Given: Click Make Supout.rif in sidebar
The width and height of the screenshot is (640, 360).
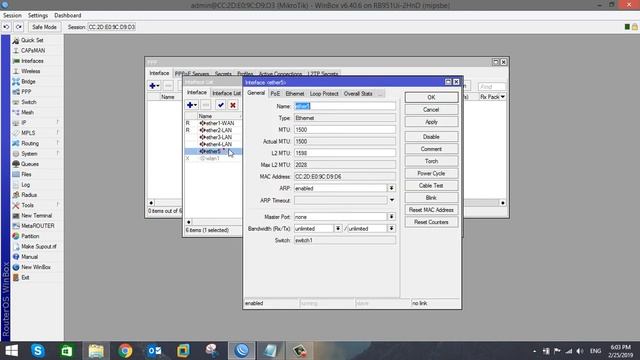Looking at the screenshot, I should 39,247.
